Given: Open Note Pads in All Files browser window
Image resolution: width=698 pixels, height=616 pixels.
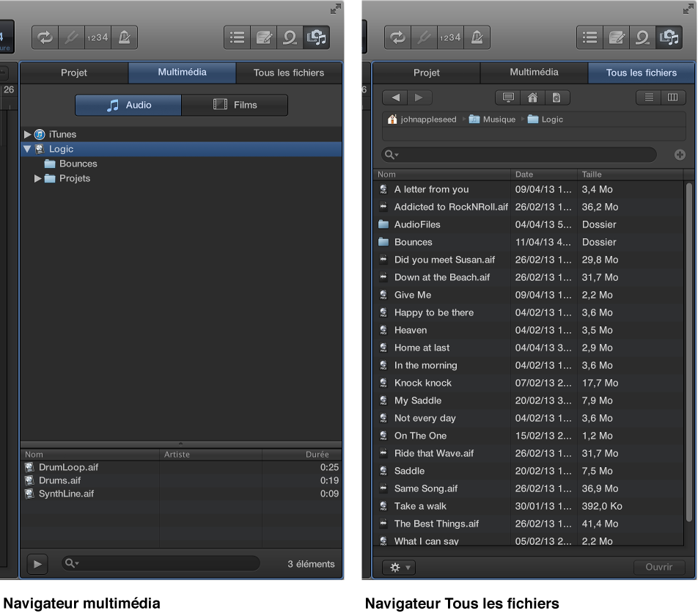Looking at the screenshot, I should click(616, 38).
